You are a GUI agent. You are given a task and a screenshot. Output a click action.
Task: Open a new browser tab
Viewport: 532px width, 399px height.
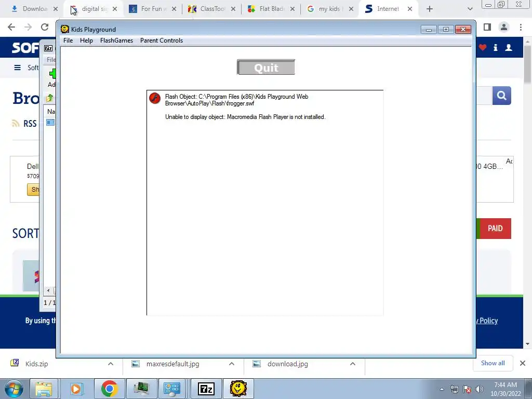click(x=430, y=9)
